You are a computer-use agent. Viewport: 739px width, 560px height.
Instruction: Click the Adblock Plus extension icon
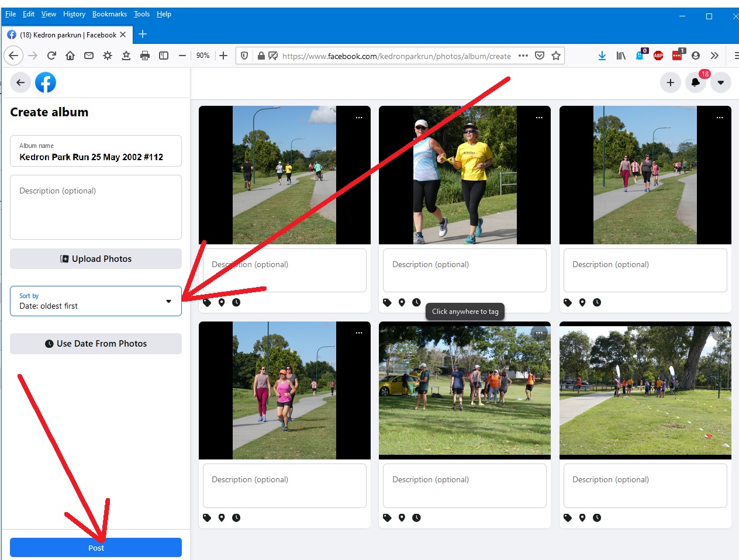(x=658, y=56)
